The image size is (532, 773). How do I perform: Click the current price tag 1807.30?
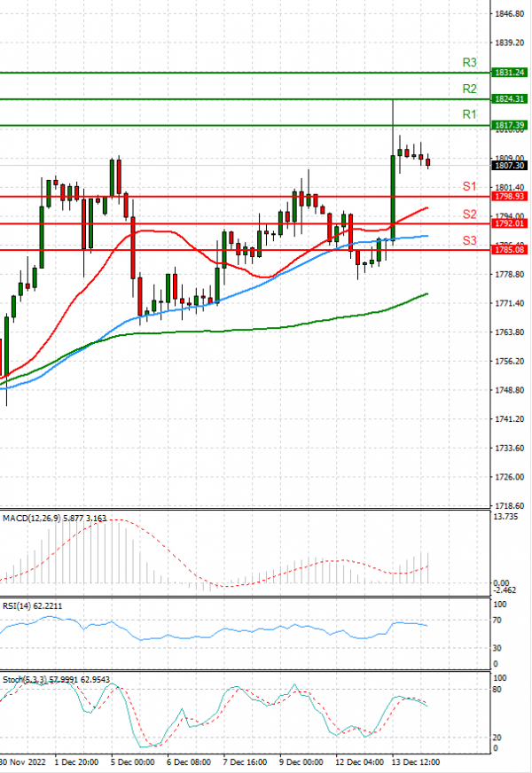[x=508, y=166]
